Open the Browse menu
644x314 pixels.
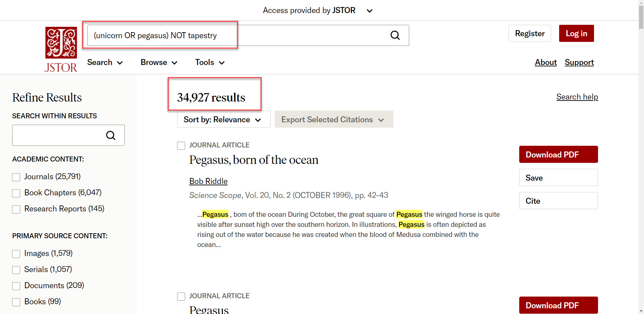159,62
